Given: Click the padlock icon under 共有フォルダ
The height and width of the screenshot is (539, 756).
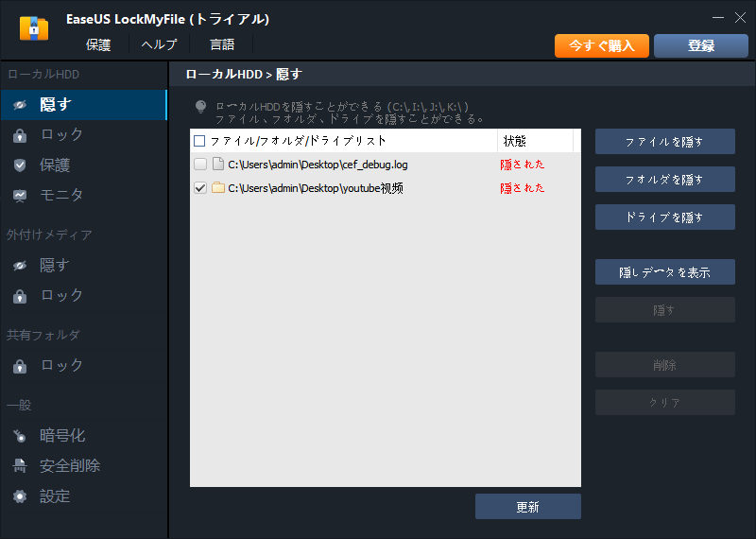Looking at the screenshot, I should (20, 366).
